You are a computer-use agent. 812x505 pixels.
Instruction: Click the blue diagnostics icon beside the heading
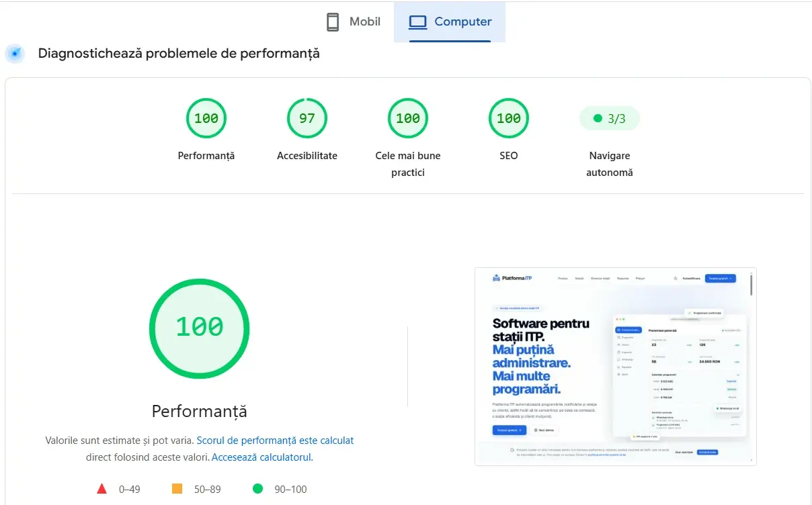point(15,54)
